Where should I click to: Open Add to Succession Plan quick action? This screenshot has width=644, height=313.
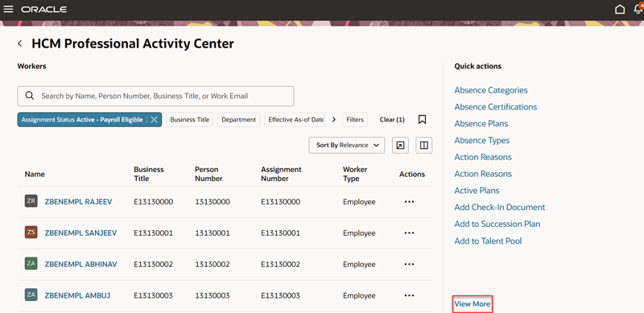click(x=497, y=224)
